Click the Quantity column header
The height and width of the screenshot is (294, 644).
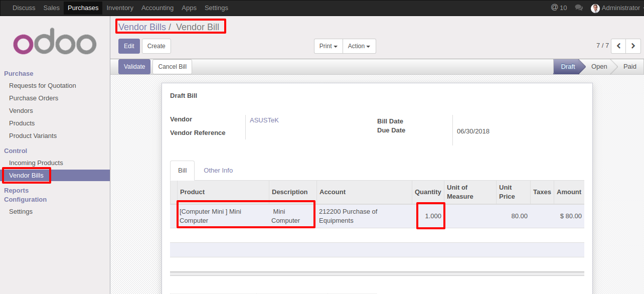pyautogui.click(x=428, y=192)
